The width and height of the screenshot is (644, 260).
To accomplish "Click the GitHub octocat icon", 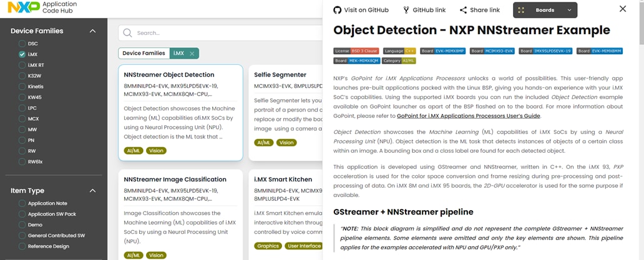I will (x=338, y=10).
